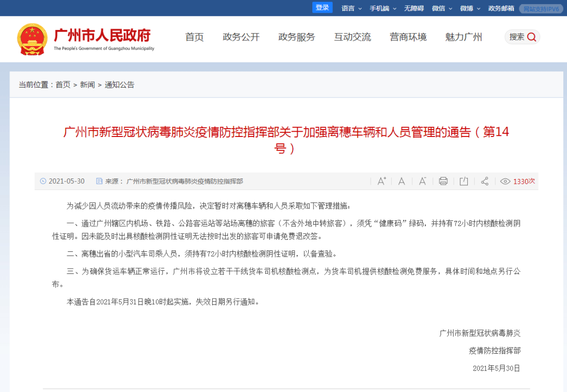Open the 政务服务 menu

(297, 37)
